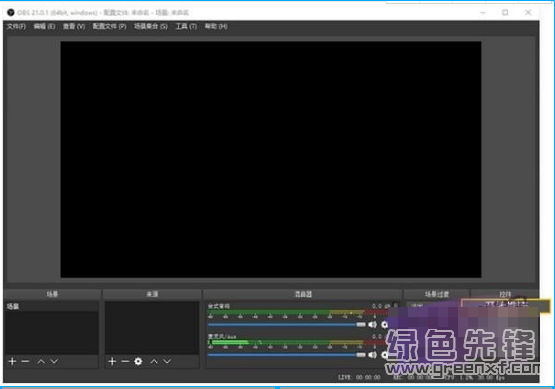Open the 场景集合(S) scene collection menu
This screenshot has height=389, width=555.
(151, 26)
